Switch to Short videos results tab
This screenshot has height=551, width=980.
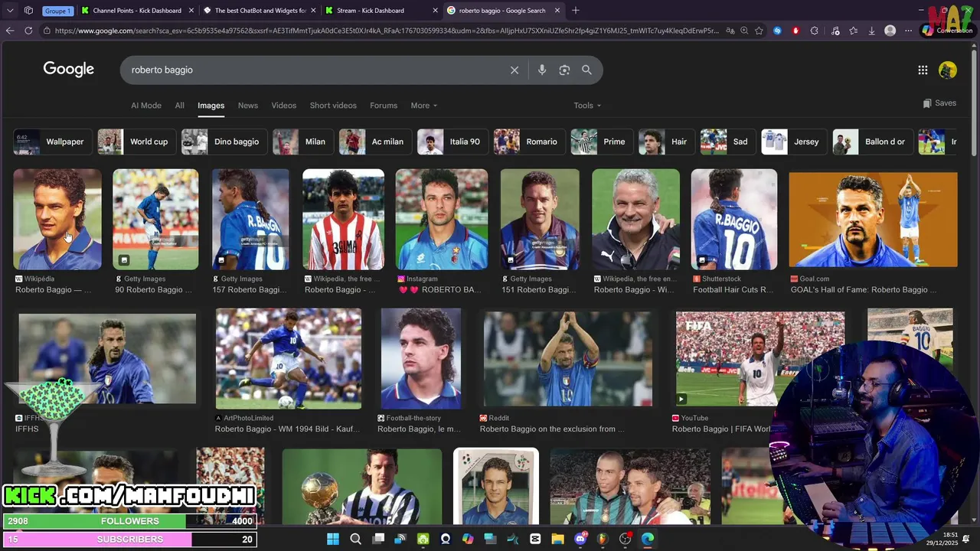333,106
